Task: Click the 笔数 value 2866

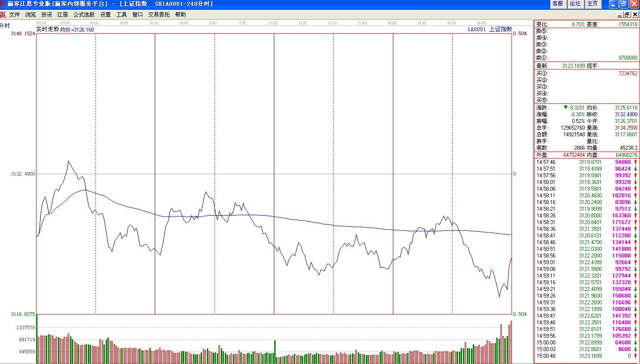Action: (x=579, y=148)
